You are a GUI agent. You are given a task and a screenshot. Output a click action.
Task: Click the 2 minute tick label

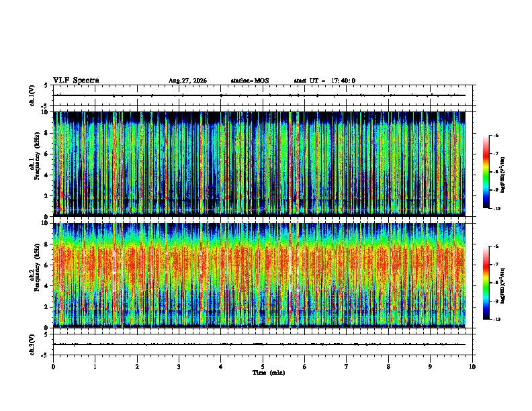137,367
